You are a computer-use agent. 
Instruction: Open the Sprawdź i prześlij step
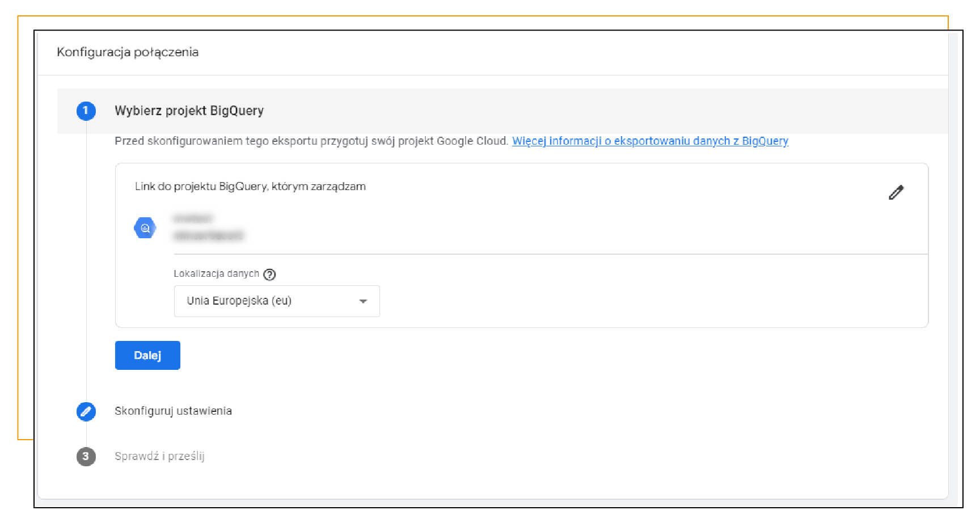[x=159, y=456]
